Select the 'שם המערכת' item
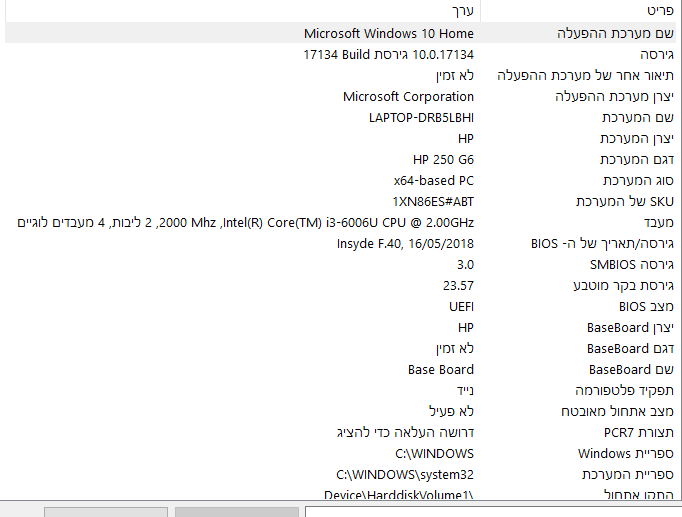This screenshot has height=517, width=682. [x=638, y=117]
